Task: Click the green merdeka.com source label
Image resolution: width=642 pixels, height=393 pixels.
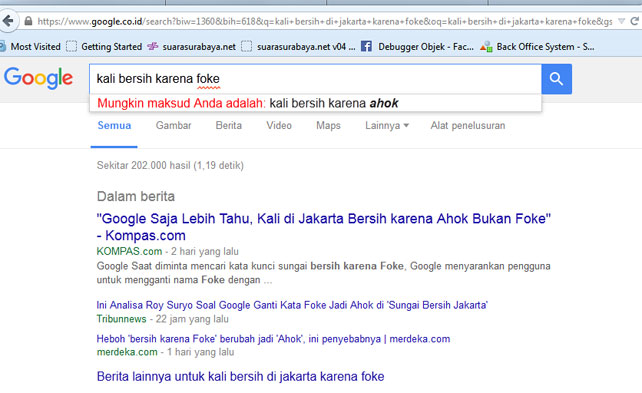Action: [127, 352]
